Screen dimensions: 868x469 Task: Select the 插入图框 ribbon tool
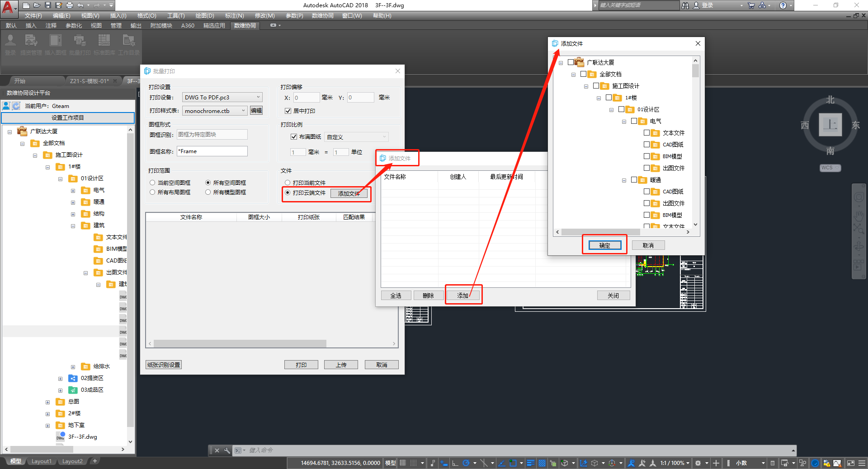point(56,44)
